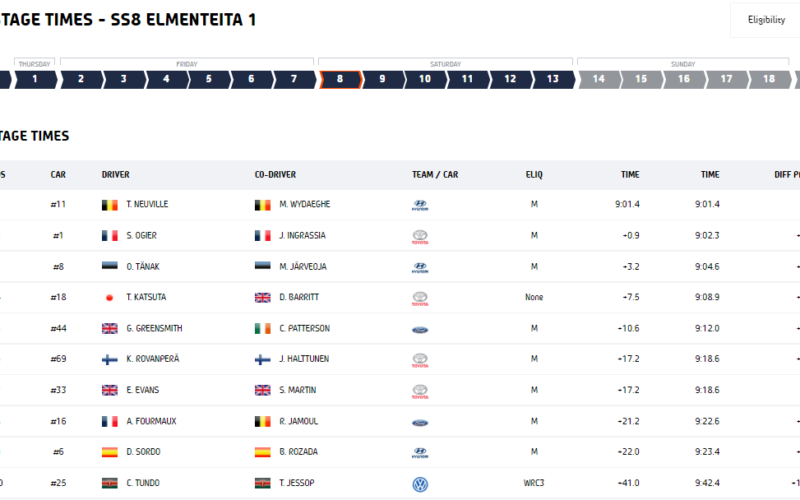The image size is (800, 500).
Task: Go to Thursday's stage 1
Action: [35, 79]
